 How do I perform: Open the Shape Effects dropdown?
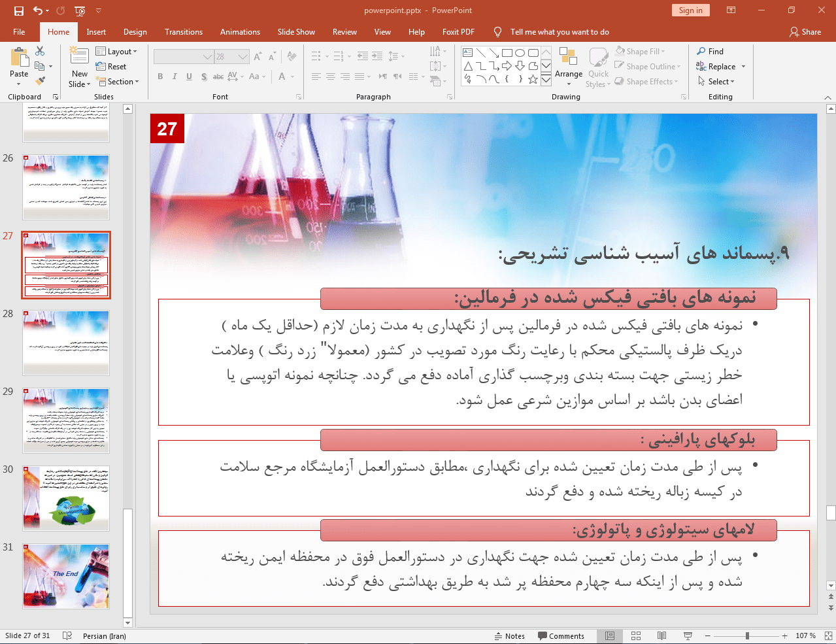click(646, 82)
